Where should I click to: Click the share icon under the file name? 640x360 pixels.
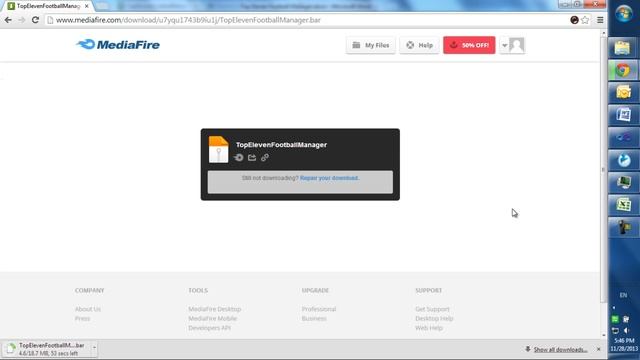(252, 158)
